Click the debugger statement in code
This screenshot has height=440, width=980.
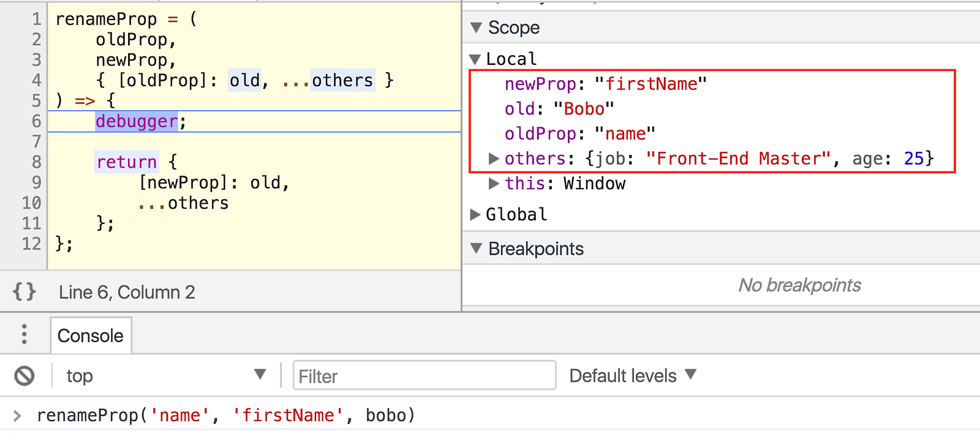pyautogui.click(x=137, y=121)
